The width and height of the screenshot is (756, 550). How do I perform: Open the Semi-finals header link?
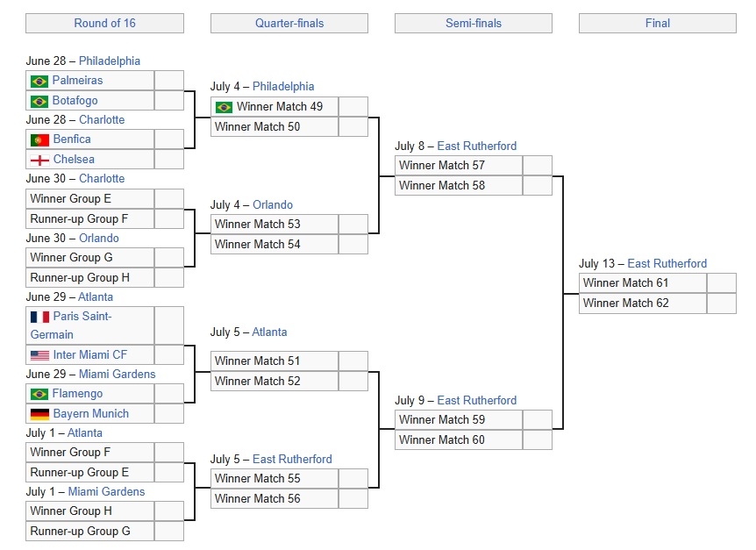point(473,23)
